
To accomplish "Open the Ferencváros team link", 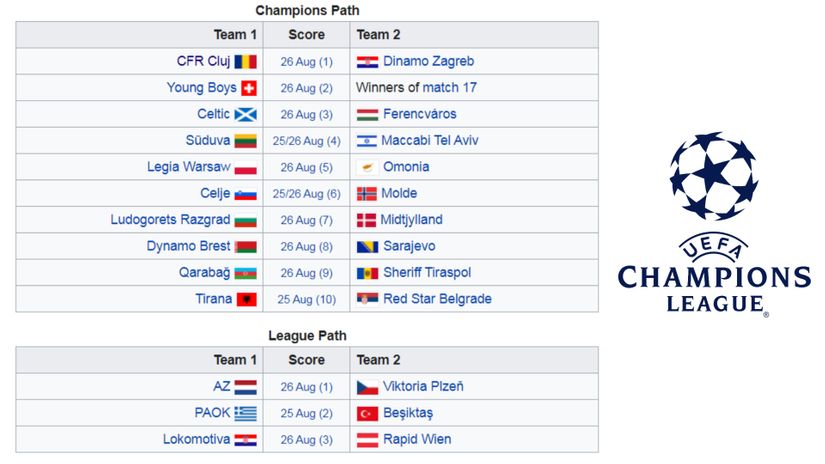I will point(419,114).
